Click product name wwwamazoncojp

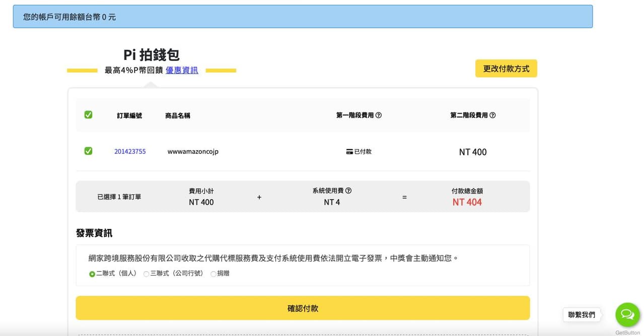coord(193,152)
